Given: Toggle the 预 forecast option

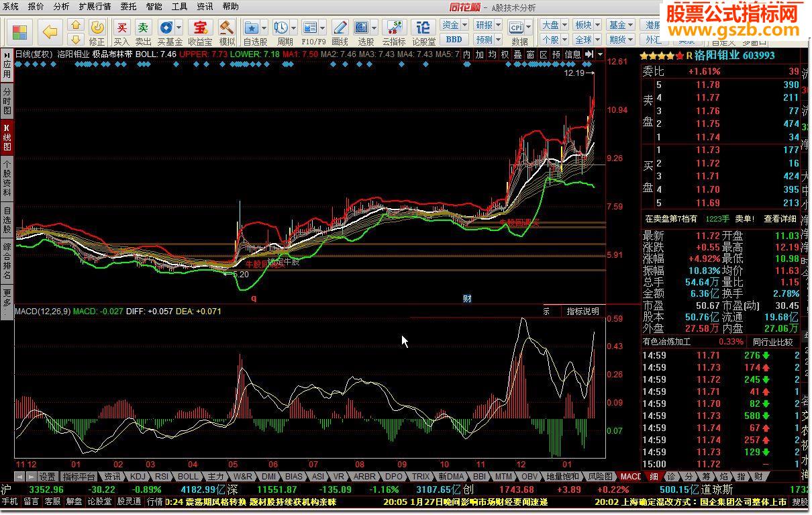Looking at the screenshot, I should tap(556, 54).
